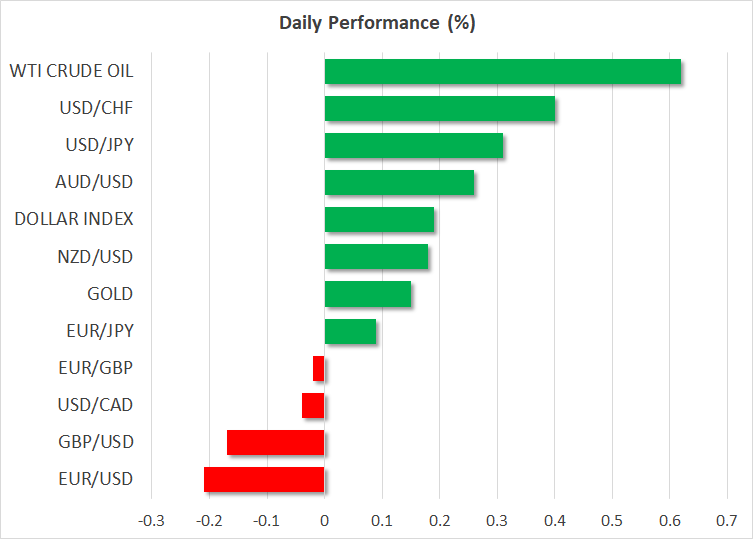Viewport: 753px width, 539px height.
Task: Click the GOLD category label
Action: point(110,293)
